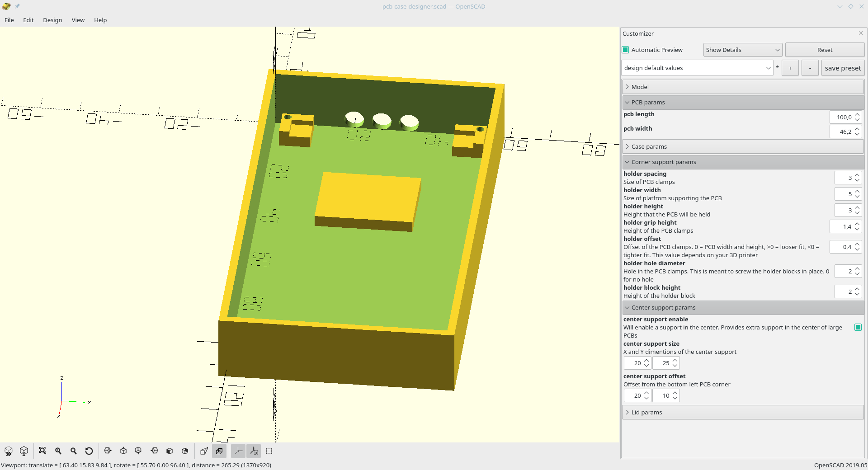Expand the Case params section
This screenshot has height=470, width=868.
tap(743, 146)
